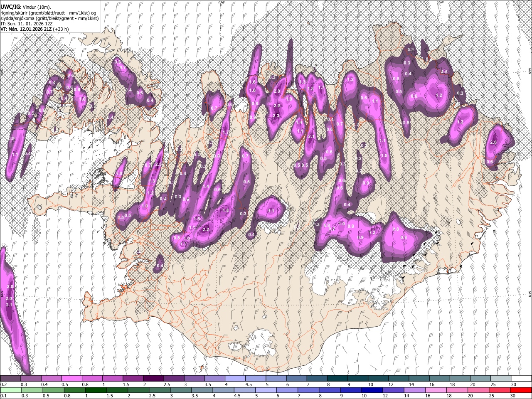The image size is (532, 399).
Task: Click the 0.2 label in the legend
Action: pos(4,384)
